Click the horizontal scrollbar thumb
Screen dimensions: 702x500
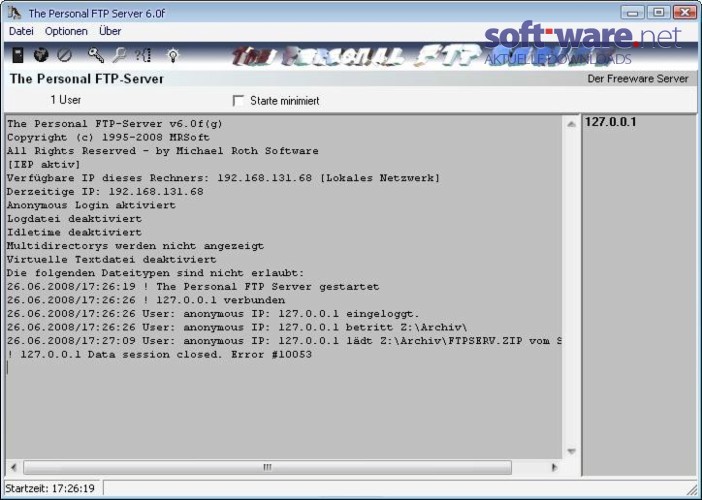267,467
